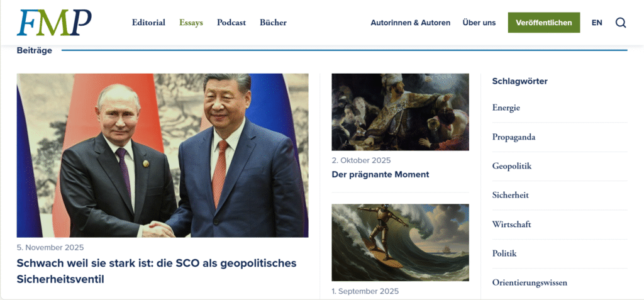The width and height of the screenshot is (644, 300).
Task: Choose the Geopolitik tag
Action: [512, 166]
